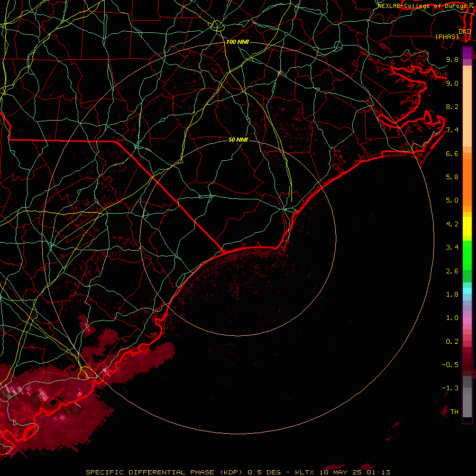Select the 6.6 value on the scale
Image resolution: width=476 pixels, height=476 pixels.
pos(452,153)
